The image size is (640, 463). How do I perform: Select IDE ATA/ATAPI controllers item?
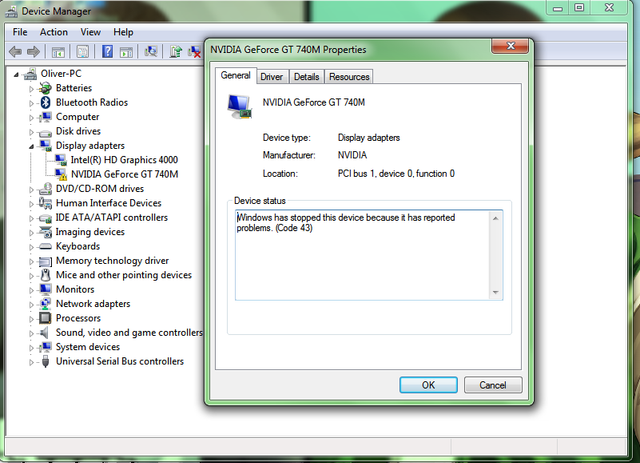click(x=111, y=218)
